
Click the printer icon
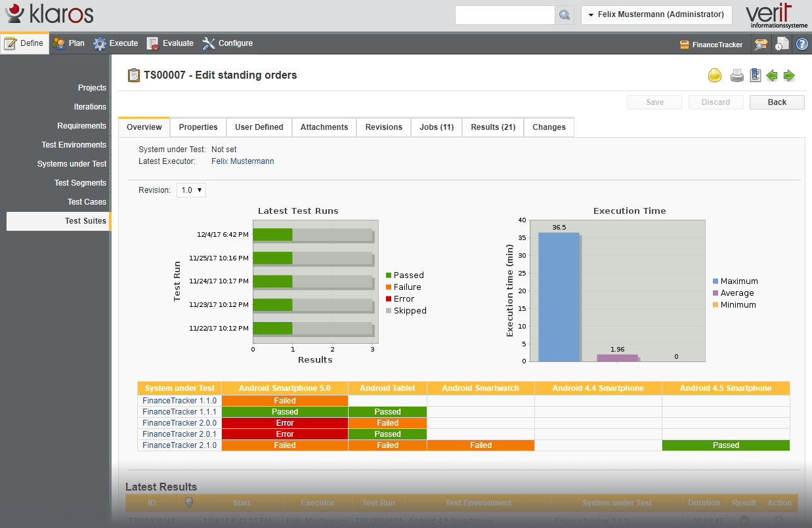click(x=737, y=75)
